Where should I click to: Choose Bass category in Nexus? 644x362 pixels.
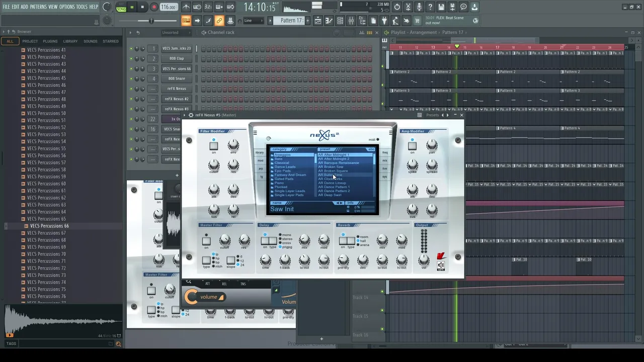[x=279, y=159]
